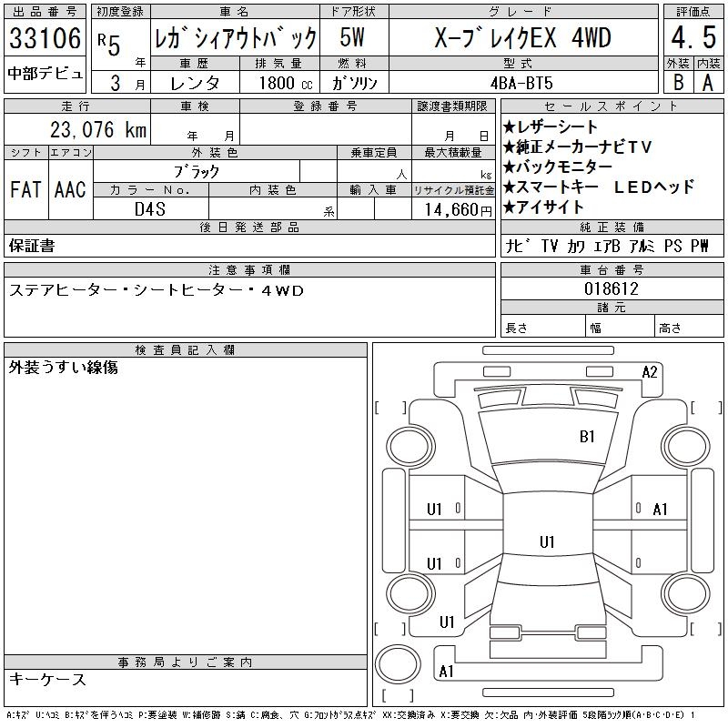
Task: Click first registration year R5
Action: coord(109,45)
